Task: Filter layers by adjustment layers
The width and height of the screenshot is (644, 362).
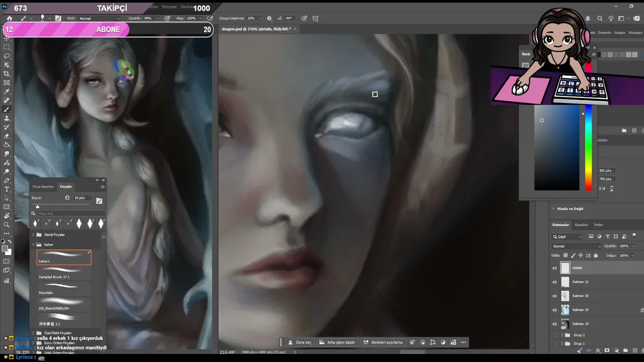Action: pos(599,236)
